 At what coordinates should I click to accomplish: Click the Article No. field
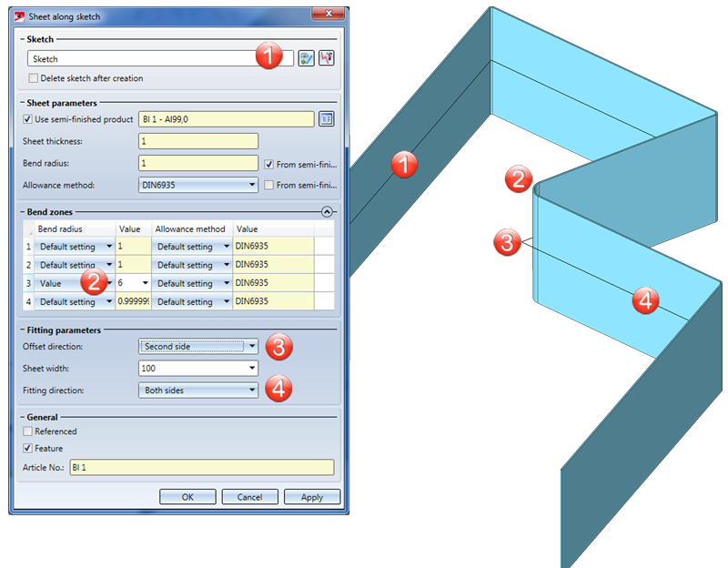(202, 467)
